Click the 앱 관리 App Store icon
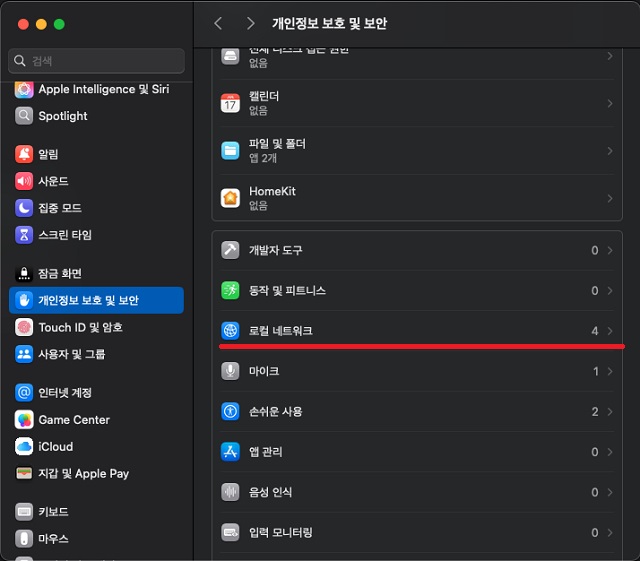Screen dimensions: 640x561 tap(230, 452)
